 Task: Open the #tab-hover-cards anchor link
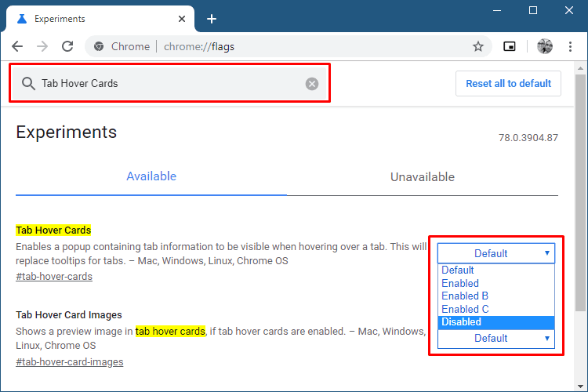(x=54, y=277)
